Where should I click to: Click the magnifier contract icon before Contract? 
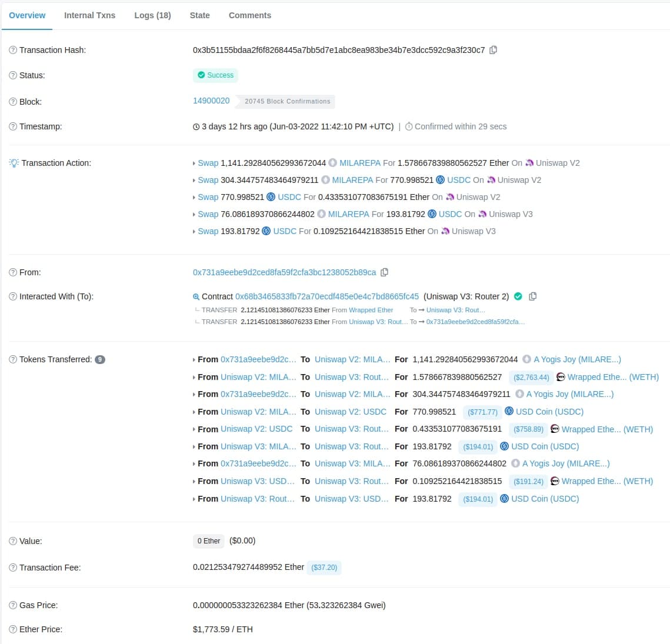click(196, 296)
